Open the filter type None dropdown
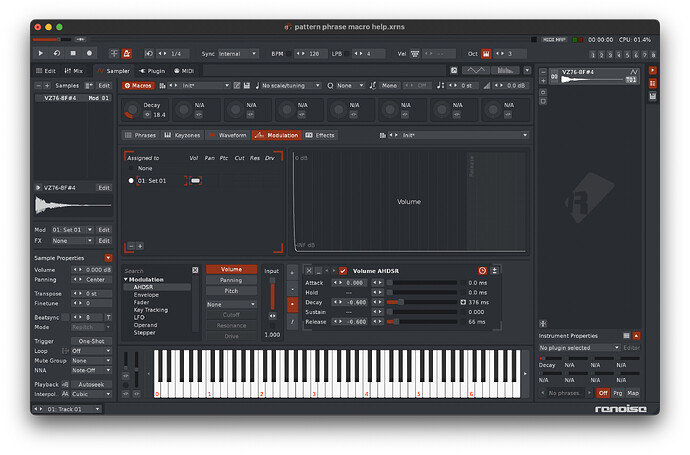The width and height of the screenshot is (690, 455). click(x=231, y=304)
